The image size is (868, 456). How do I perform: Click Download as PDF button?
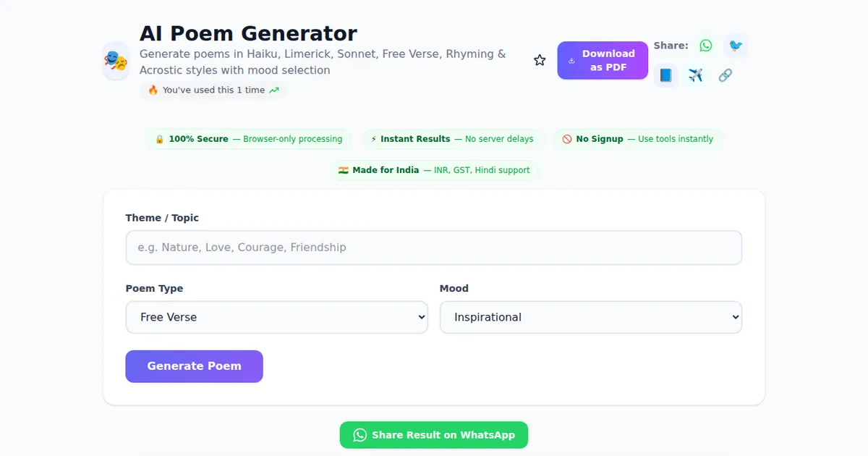click(x=603, y=60)
